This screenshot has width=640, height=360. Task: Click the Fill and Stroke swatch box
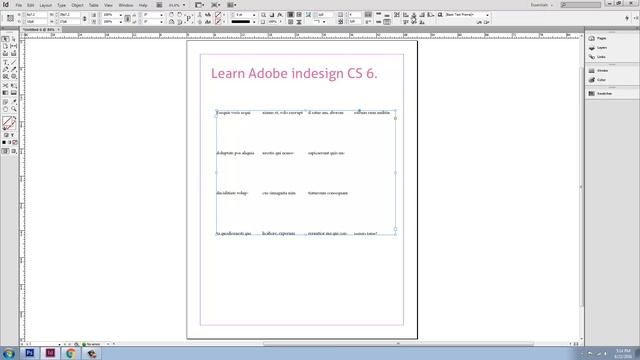pyautogui.click(x=9, y=123)
